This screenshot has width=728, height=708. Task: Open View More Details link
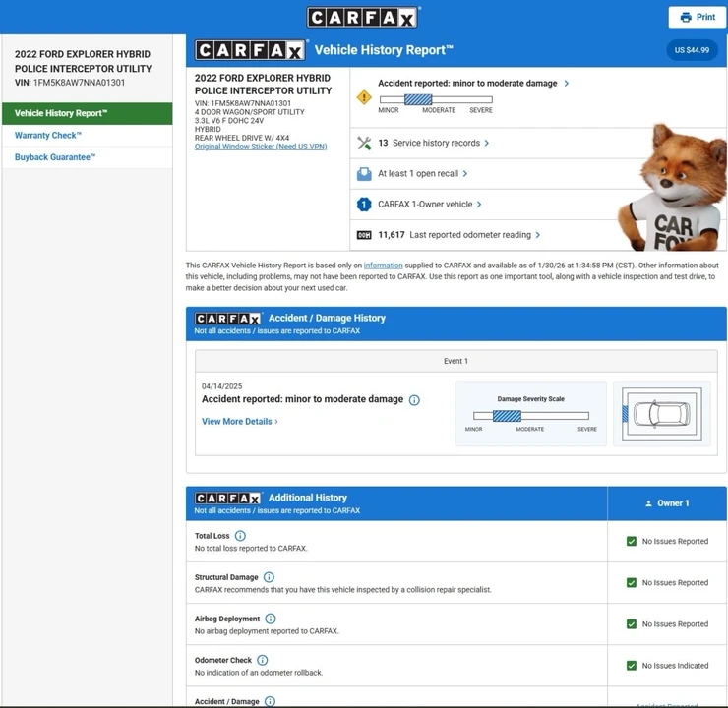(240, 421)
